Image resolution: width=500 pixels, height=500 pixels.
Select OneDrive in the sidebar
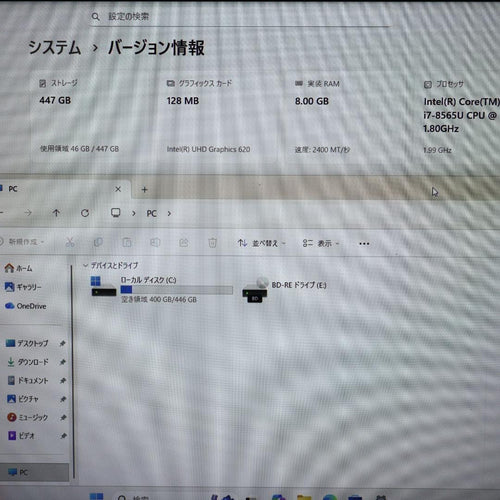coord(25,306)
